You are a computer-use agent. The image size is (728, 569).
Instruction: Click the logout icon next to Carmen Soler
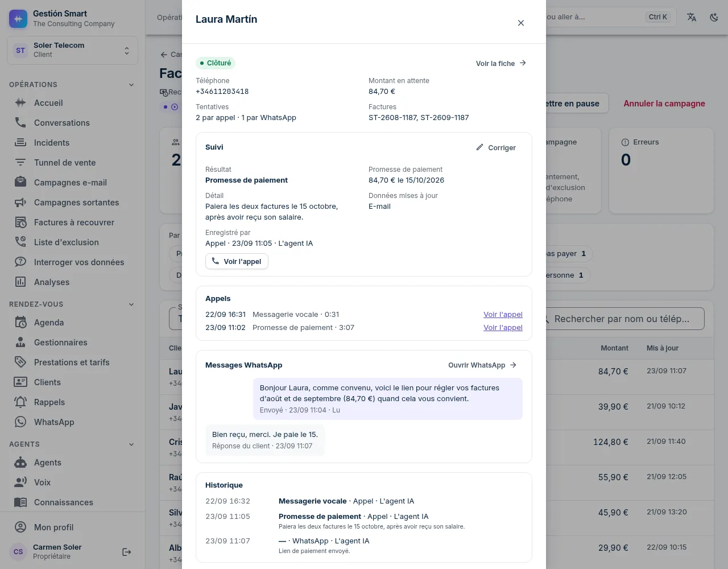coord(127,552)
